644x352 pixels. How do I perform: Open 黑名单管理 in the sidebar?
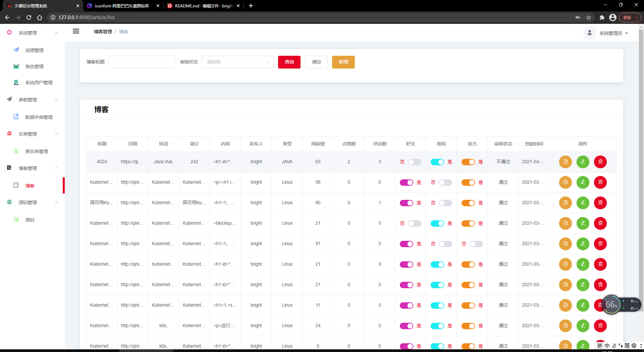click(37, 151)
